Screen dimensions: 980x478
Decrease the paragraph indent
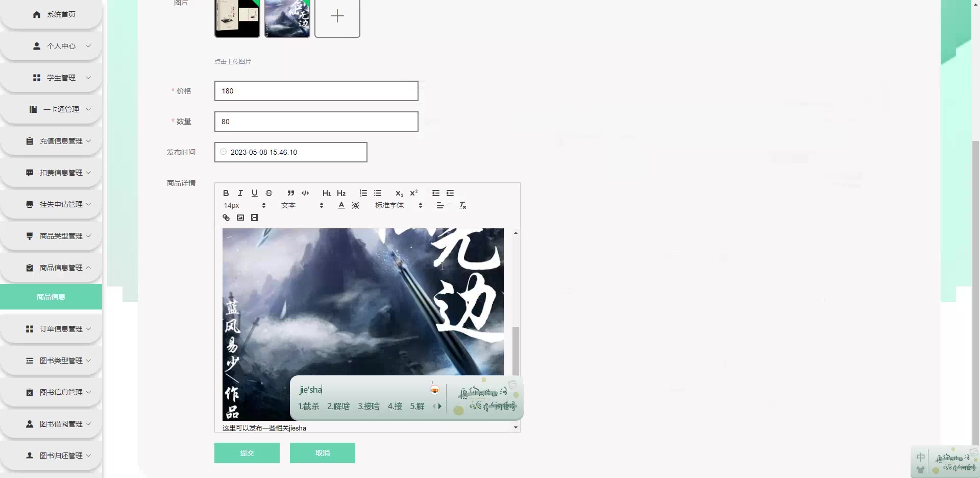tap(435, 193)
